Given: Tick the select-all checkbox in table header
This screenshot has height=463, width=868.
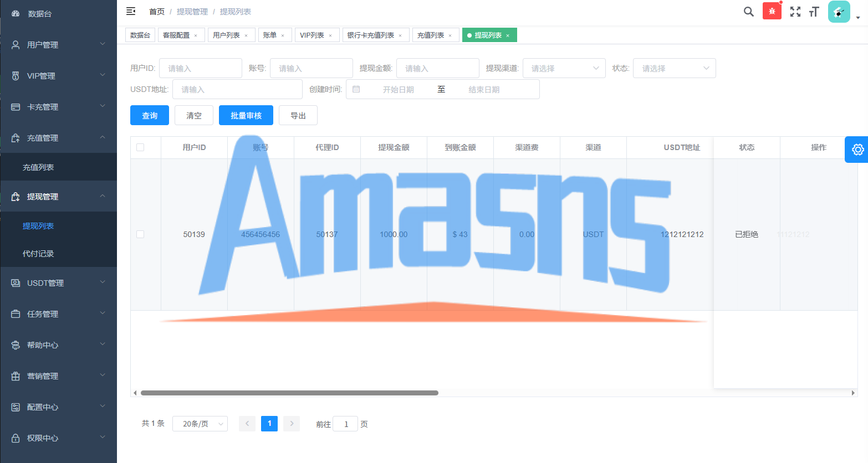Looking at the screenshot, I should click(x=140, y=147).
